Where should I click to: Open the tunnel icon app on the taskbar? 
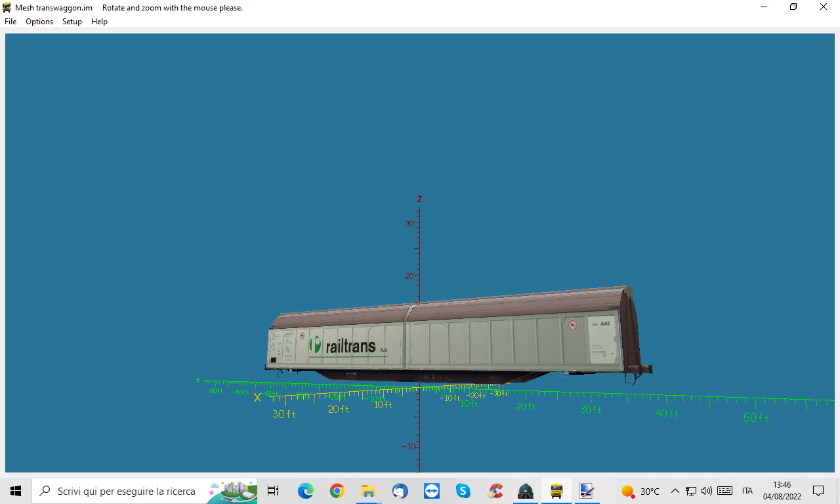pos(525,491)
